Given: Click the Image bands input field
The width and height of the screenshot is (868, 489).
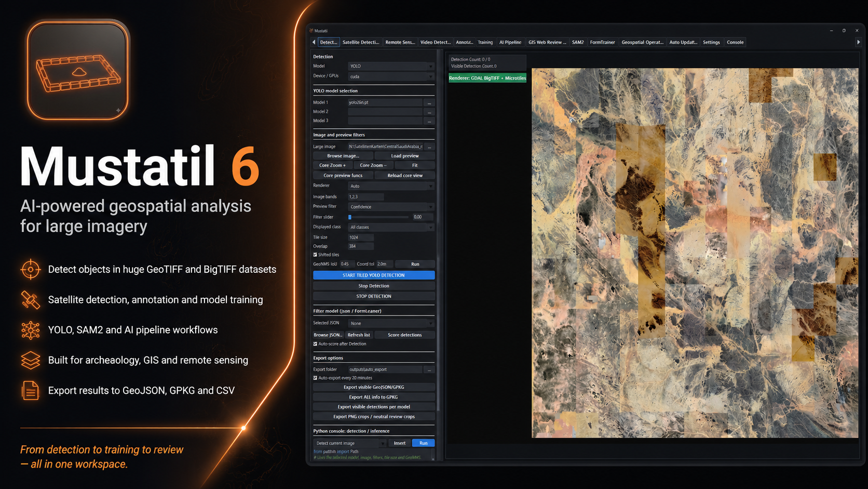Looking at the screenshot, I should pyautogui.click(x=366, y=197).
